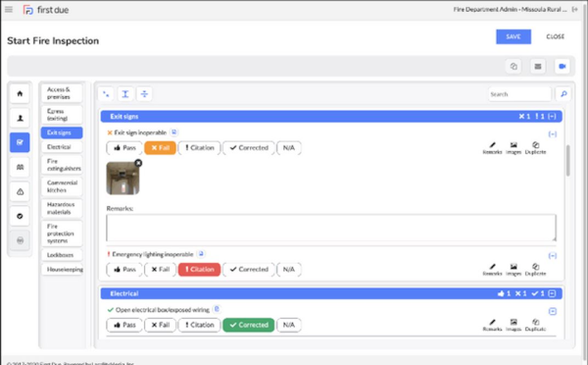
Task: Open Remarks for Open electrical box item
Action: tap(492, 325)
